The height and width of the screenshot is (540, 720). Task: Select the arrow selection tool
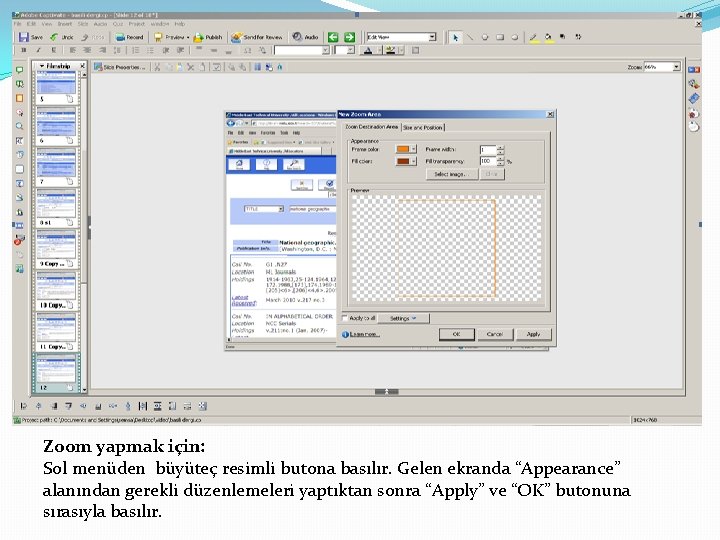tap(455, 37)
